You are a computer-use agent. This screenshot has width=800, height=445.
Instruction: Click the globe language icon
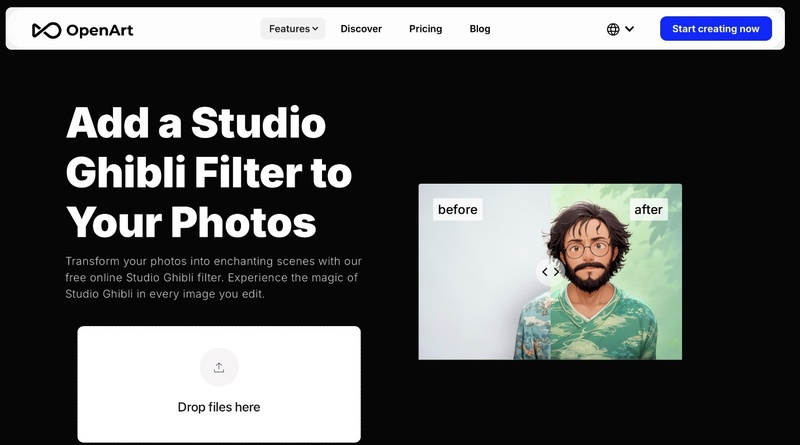pyautogui.click(x=613, y=29)
